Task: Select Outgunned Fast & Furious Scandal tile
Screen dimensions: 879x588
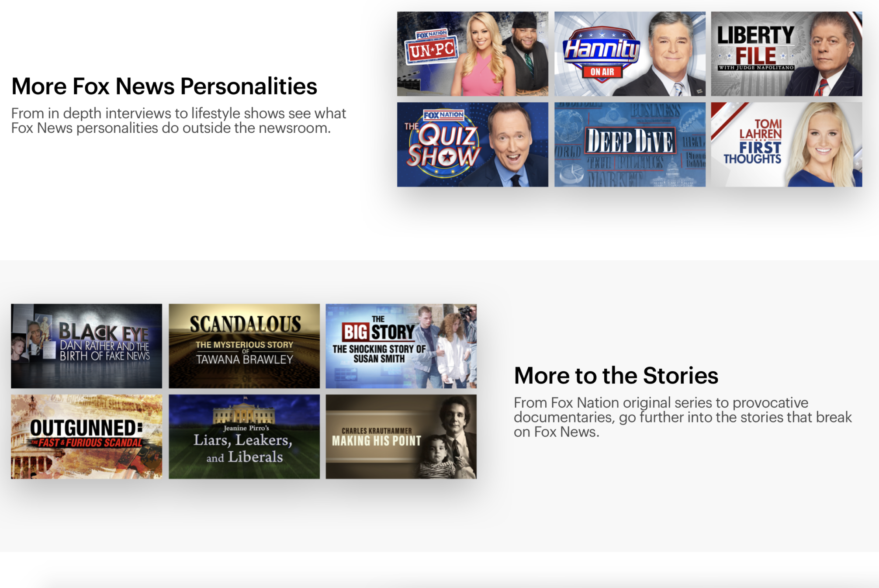Action: pyautogui.click(x=87, y=437)
